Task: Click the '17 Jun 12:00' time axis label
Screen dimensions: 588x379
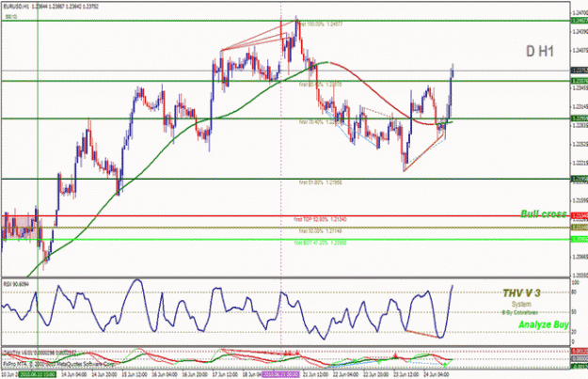Action: coord(224,374)
